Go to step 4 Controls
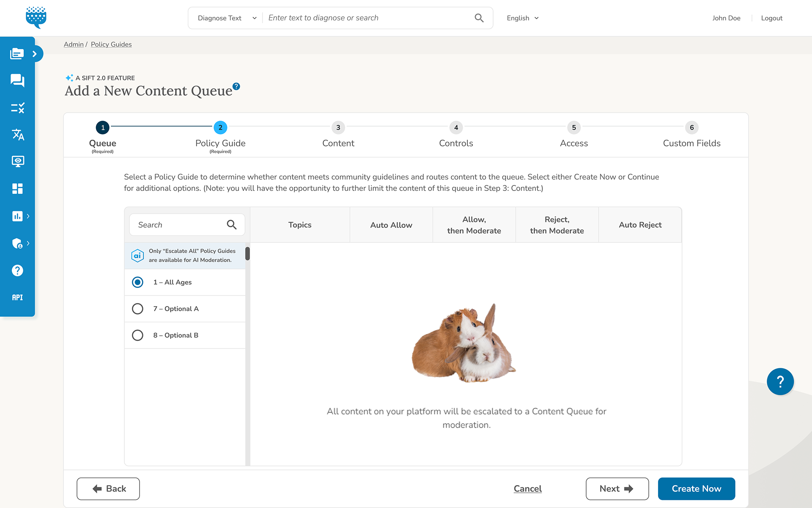Image resolution: width=812 pixels, height=508 pixels. tap(456, 135)
